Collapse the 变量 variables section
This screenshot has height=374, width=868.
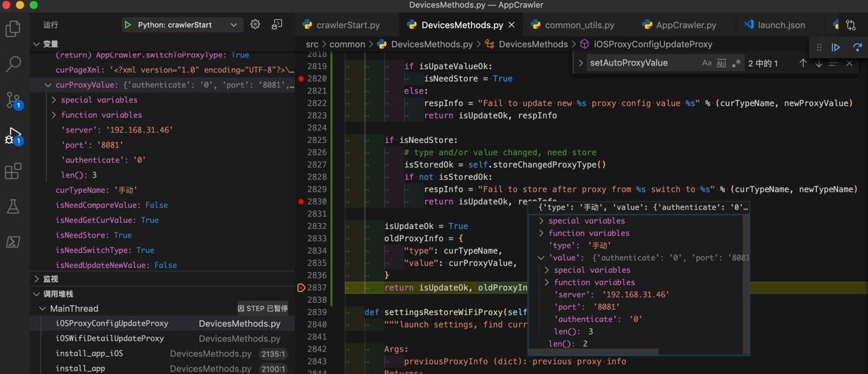pos(36,44)
